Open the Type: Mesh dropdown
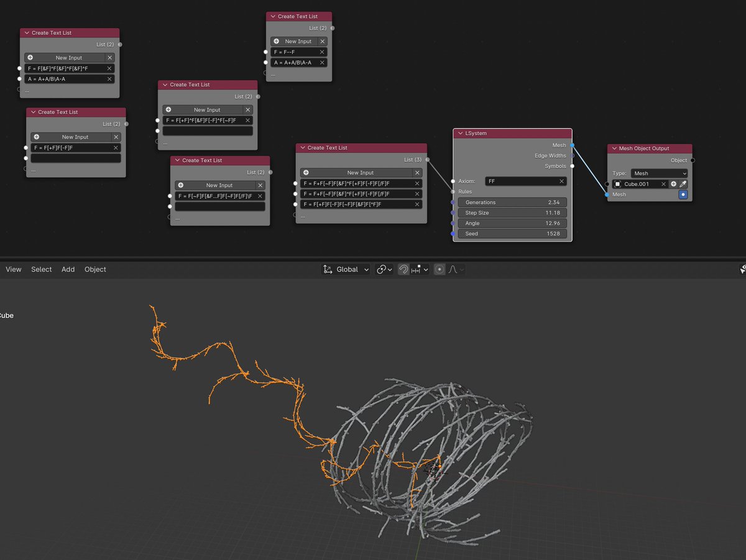746x560 pixels. [659, 173]
